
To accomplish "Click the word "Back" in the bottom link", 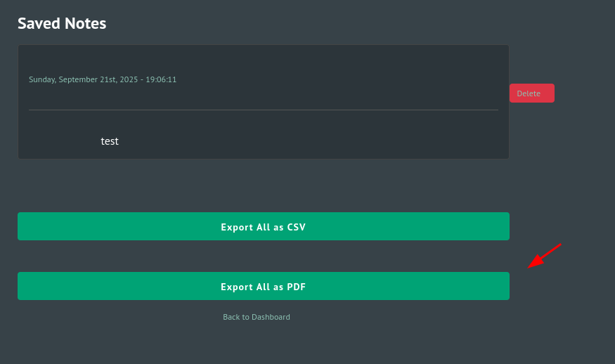I will coord(231,317).
